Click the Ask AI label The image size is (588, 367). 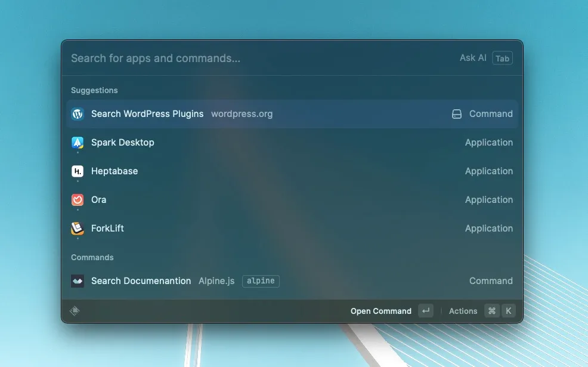[x=473, y=58]
